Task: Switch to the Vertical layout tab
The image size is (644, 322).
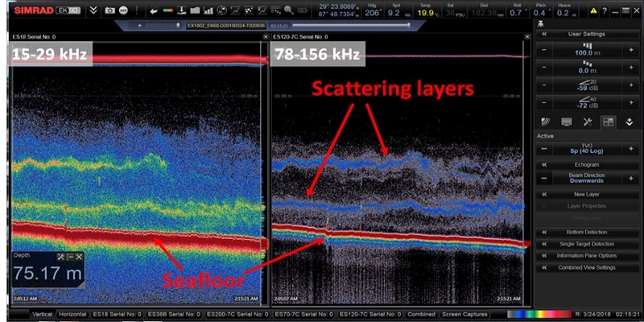Action: click(x=42, y=314)
